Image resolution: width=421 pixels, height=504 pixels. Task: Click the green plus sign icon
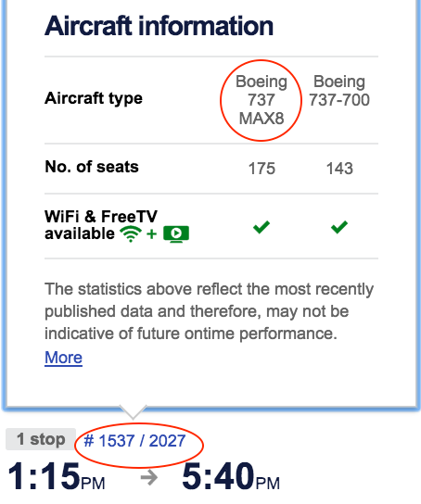click(151, 233)
